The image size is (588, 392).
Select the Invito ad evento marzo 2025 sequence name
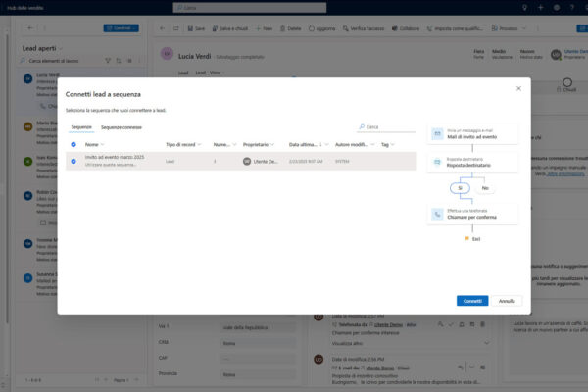coord(115,157)
